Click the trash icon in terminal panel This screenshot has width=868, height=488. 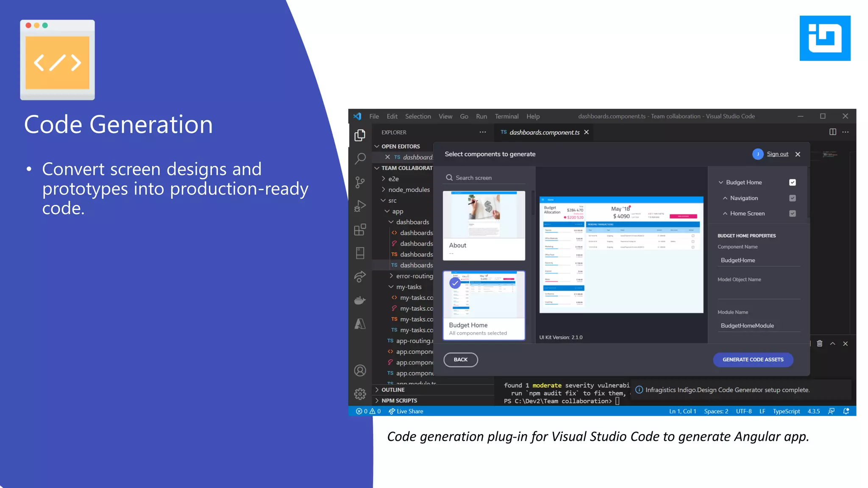820,344
